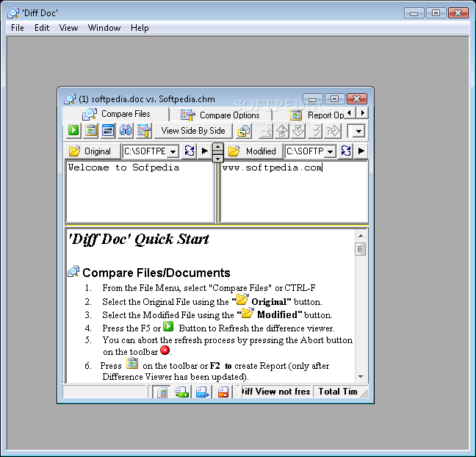The width and height of the screenshot is (476, 457).
Task: Click the tab scroll right arrow
Action: coord(362,113)
